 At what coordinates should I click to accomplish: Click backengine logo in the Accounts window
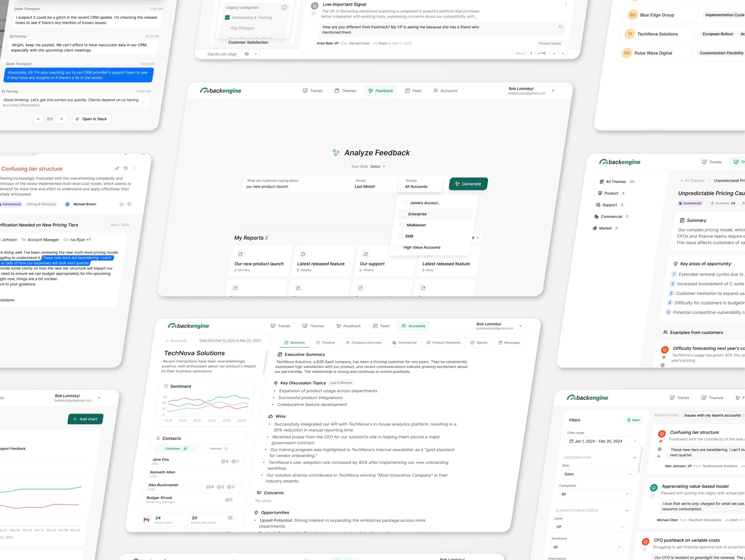[x=188, y=326]
